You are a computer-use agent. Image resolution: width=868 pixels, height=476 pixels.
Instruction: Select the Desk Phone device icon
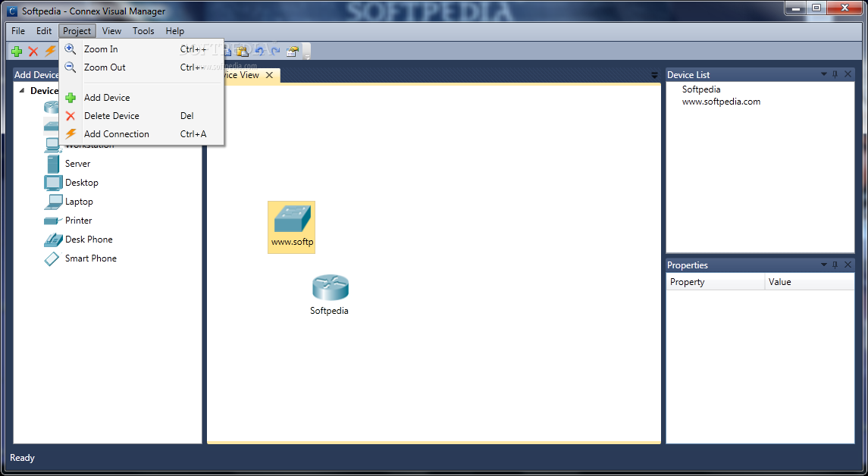click(x=53, y=239)
